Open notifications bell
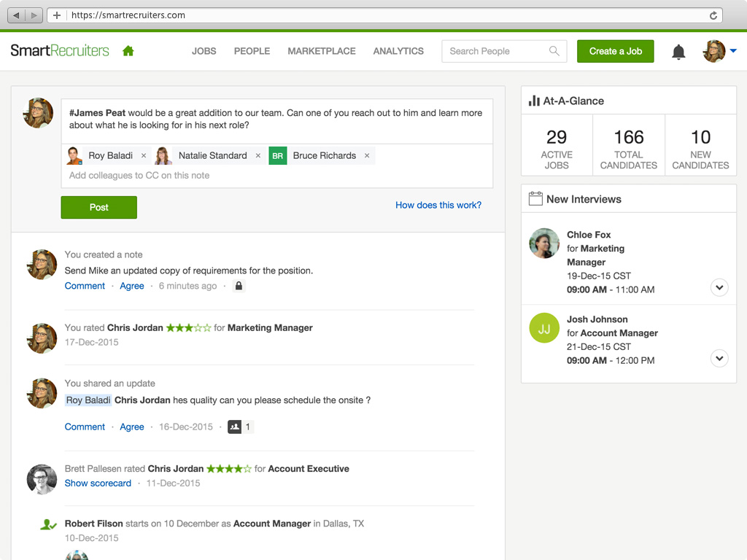Image resolution: width=747 pixels, height=560 pixels. point(678,52)
